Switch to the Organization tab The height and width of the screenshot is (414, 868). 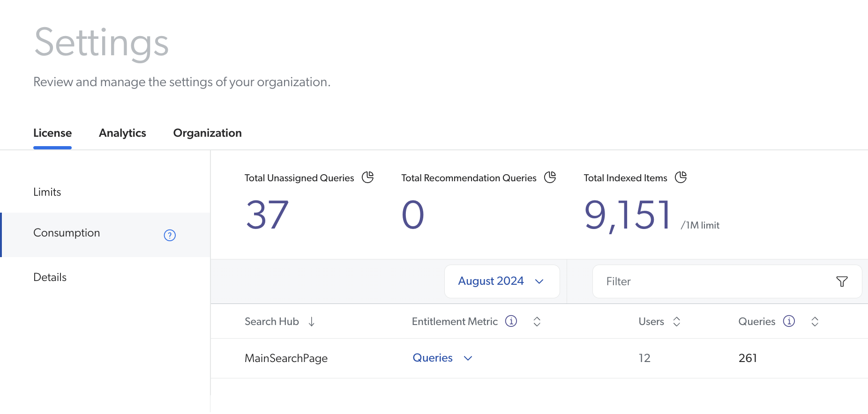[208, 133]
